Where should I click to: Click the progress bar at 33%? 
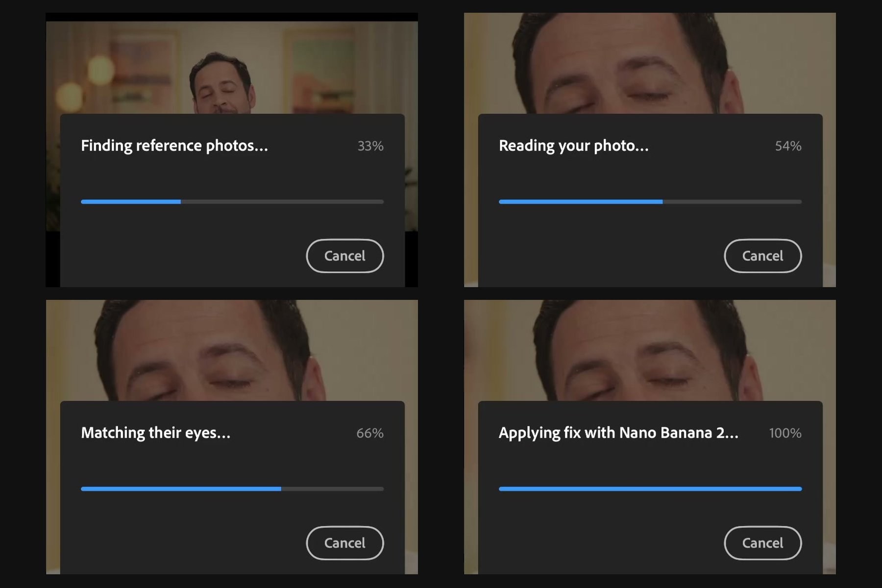(x=232, y=202)
